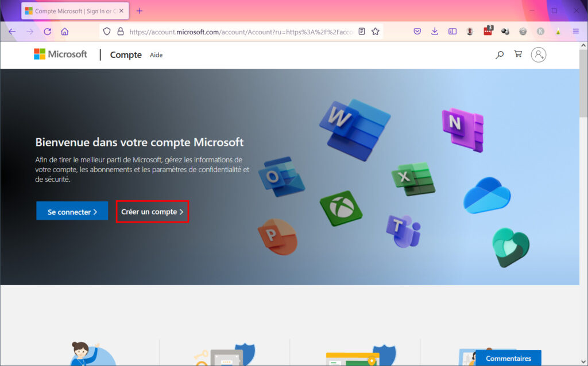
Task: Open the downloads panel
Action: [435, 32]
